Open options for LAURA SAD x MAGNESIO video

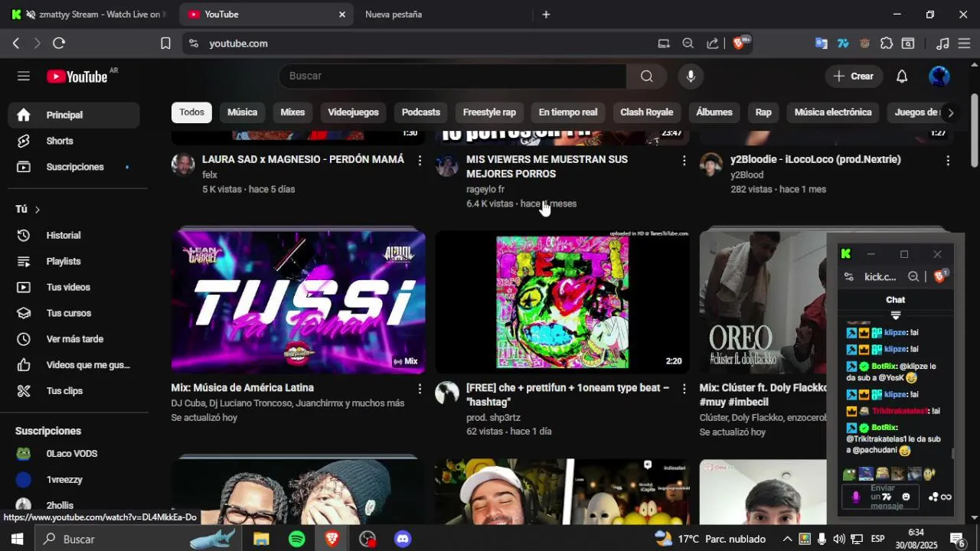coord(420,160)
